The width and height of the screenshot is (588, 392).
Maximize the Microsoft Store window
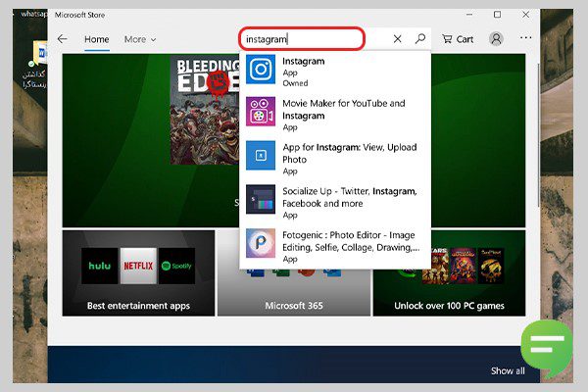click(497, 15)
